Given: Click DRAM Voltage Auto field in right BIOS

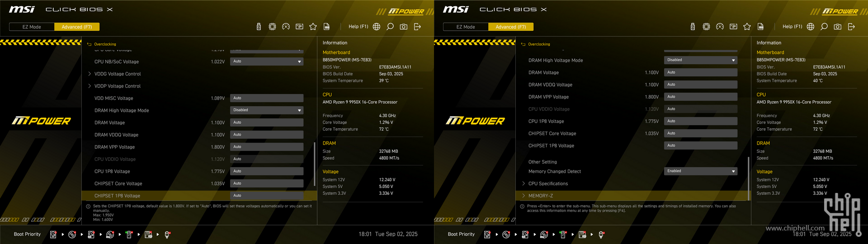Looking at the screenshot, I should [x=701, y=72].
